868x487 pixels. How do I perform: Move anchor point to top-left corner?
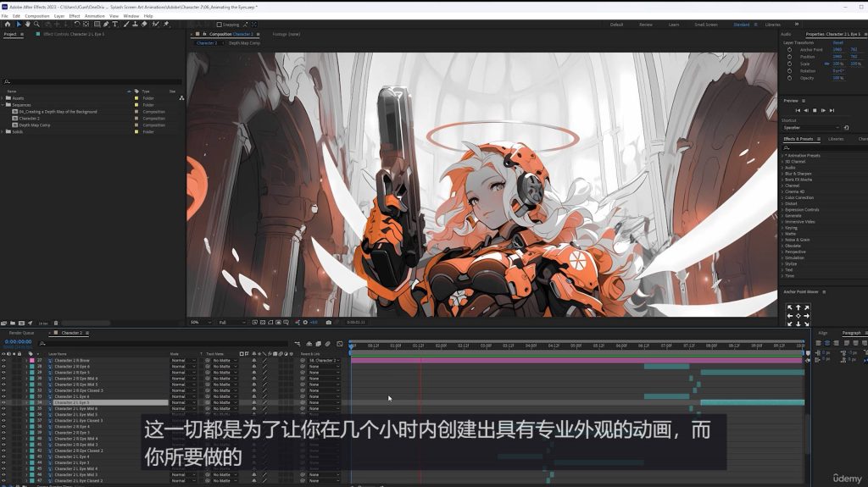click(790, 307)
